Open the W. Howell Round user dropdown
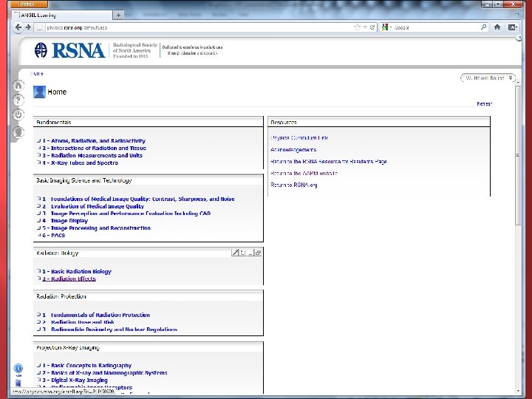The width and height of the screenshot is (532, 399). tap(488, 78)
